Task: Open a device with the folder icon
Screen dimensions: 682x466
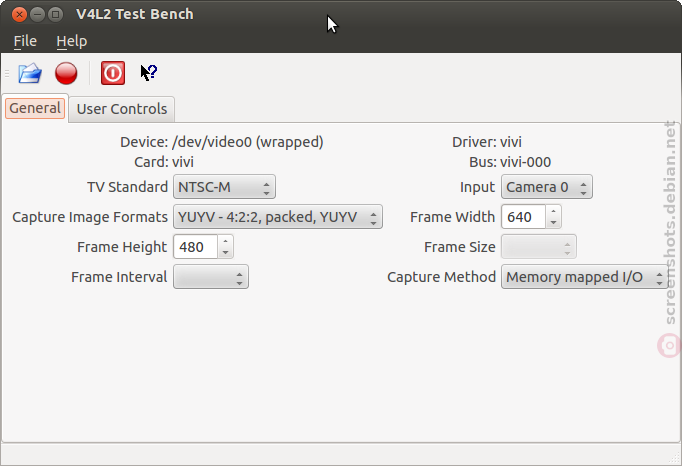Action: pos(30,73)
